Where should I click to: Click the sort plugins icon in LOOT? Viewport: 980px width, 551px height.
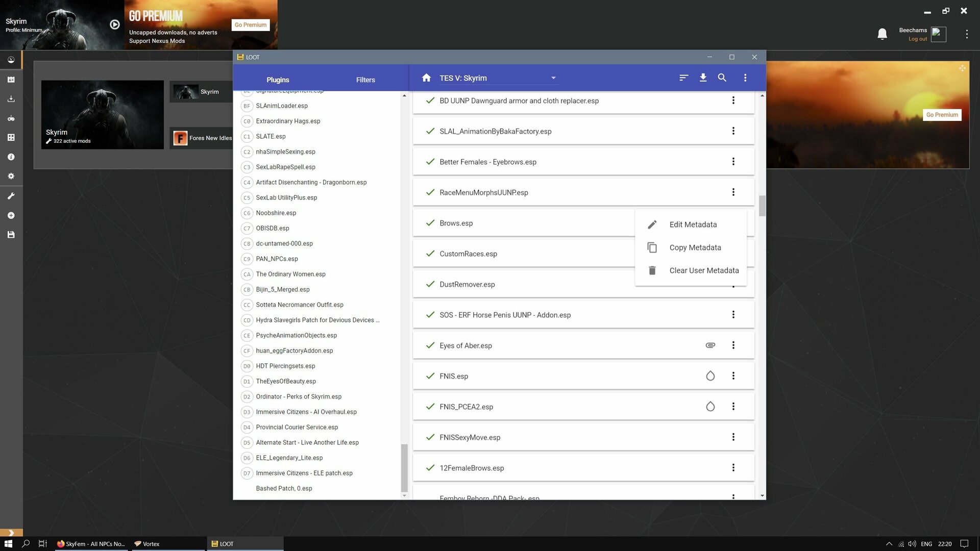[x=683, y=78]
